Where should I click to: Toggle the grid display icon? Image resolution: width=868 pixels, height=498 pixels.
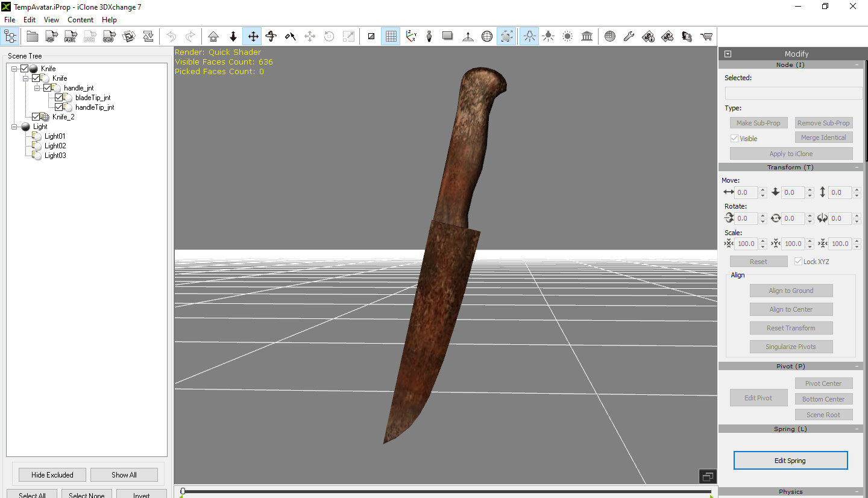[390, 36]
